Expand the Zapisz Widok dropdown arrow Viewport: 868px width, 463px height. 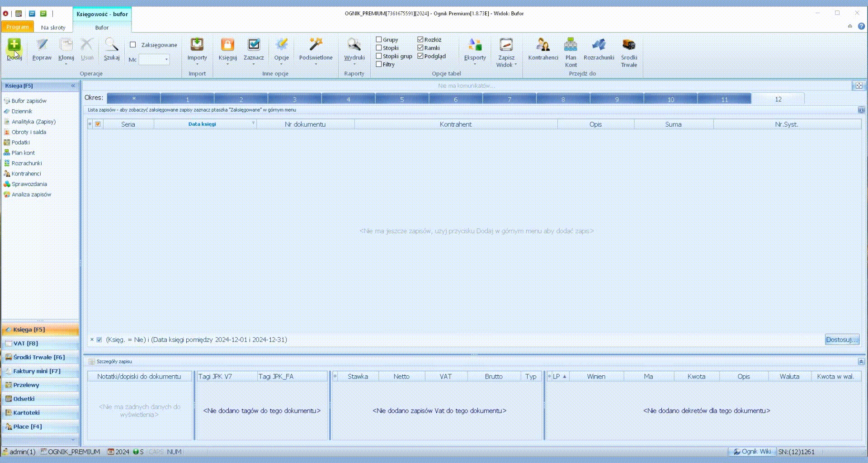515,65
